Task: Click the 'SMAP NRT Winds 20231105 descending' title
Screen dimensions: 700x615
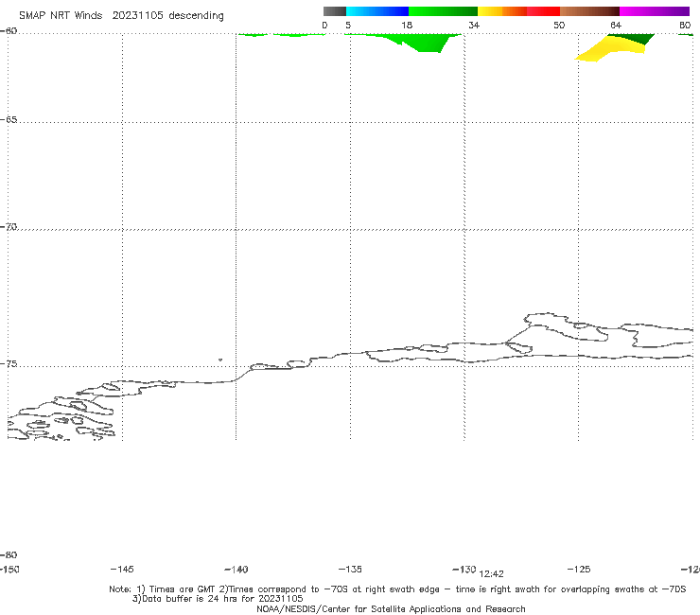Action: (121, 16)
